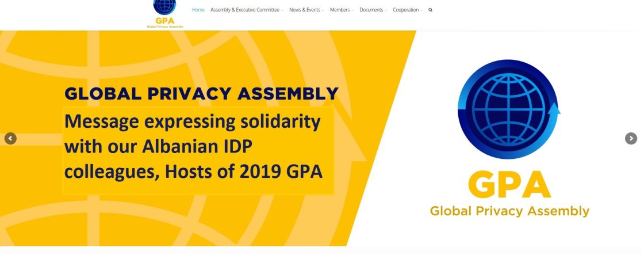Image resolution: width=644 pixels, height=259 pixels.
Task: Advance to next slide arrow
Action: (631, 139)
